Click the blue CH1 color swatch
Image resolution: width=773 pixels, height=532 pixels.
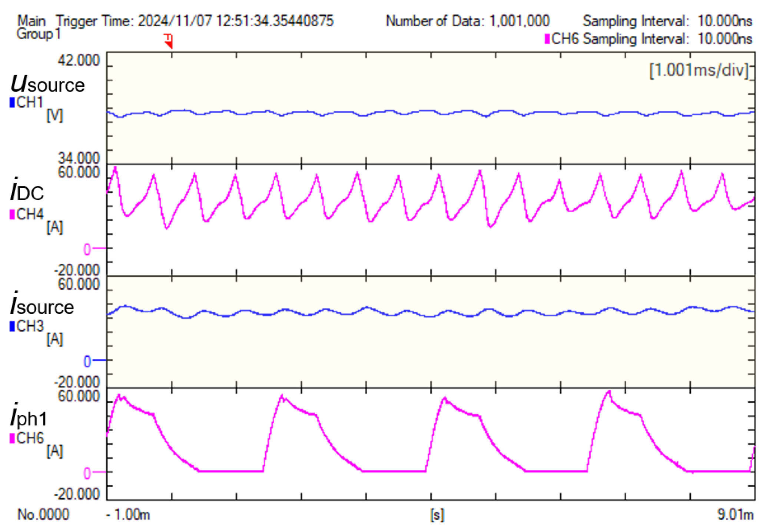pos(12,102)
